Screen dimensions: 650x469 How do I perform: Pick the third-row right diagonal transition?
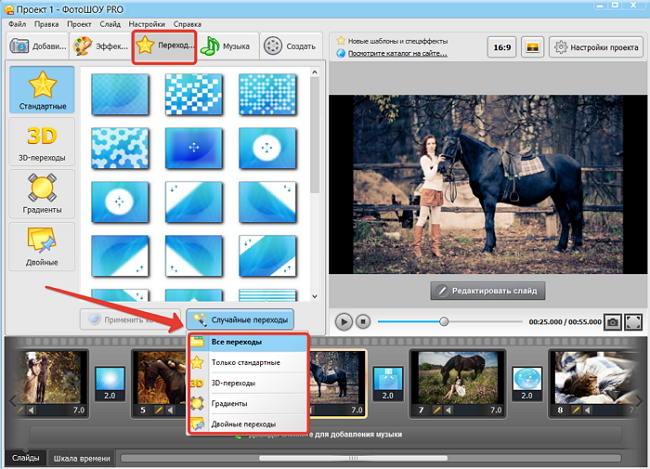click(x=267, y=202)
